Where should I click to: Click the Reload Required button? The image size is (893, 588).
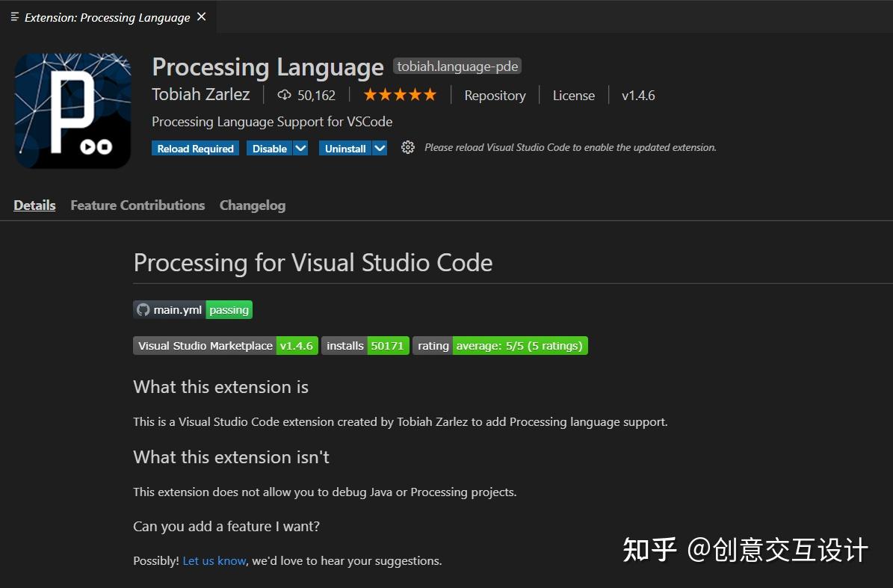[194, 148]
